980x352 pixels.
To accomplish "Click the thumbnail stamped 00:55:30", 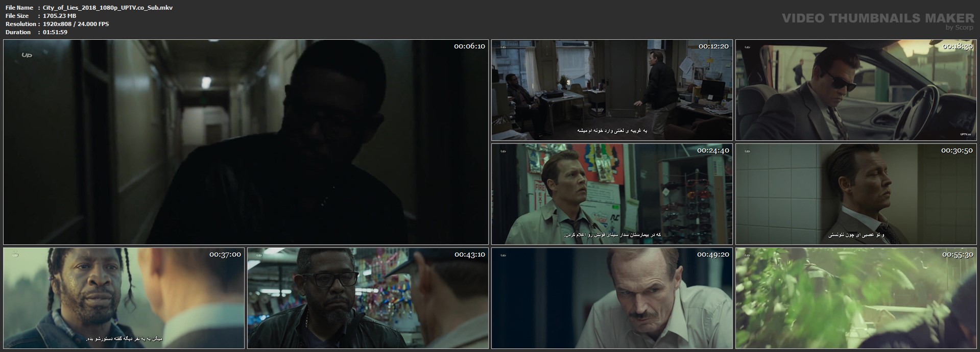I will tap(856, 298).
